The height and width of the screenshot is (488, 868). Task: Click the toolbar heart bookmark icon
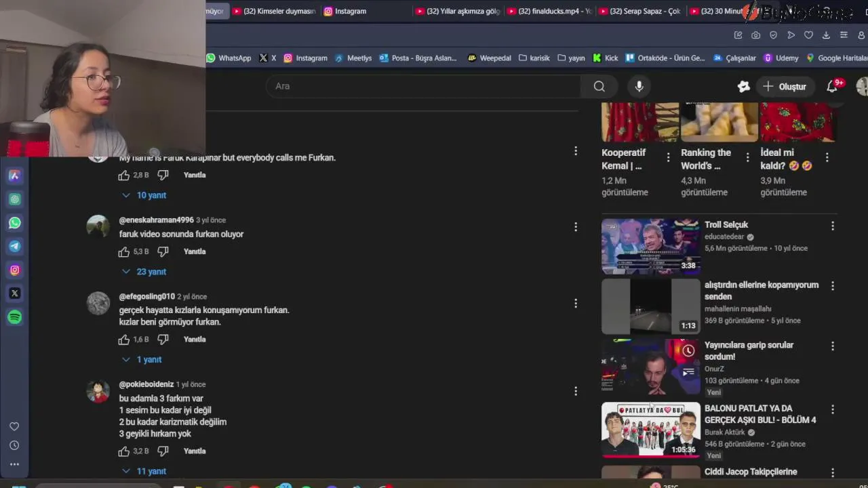tap(808, 35)
